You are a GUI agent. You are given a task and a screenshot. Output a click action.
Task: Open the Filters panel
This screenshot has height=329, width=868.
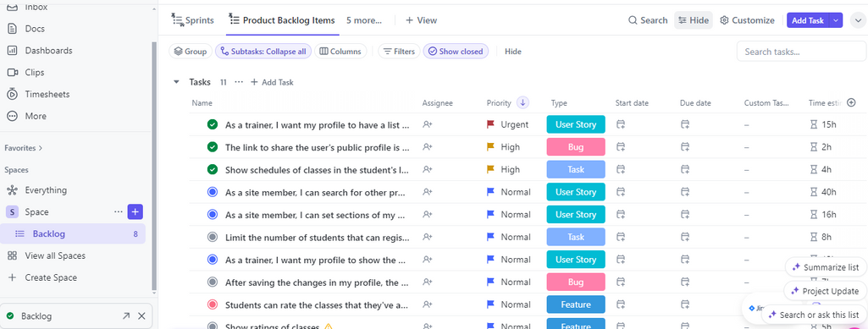[399, 52]
